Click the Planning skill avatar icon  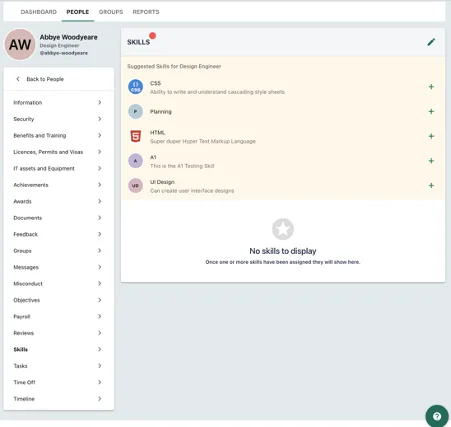pyautogui.click(x=136, y=112)
